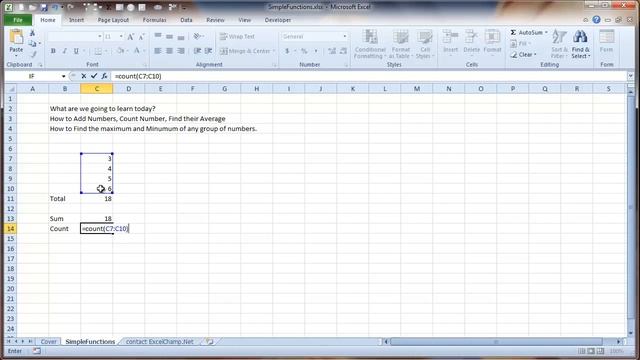Click the Select All corner triangle
Image resolution: width=640 pixels, height=360 pixels.
11,89
